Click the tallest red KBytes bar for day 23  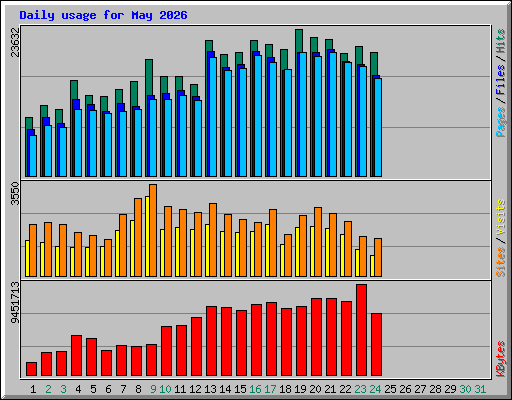click(x=361, y=330)
